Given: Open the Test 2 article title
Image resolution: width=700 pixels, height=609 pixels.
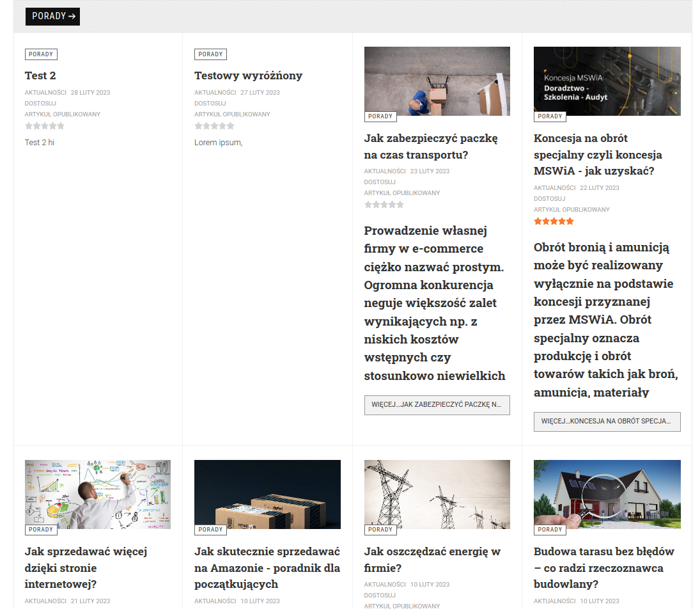Looking at the screenshot, I should coord(40,75).
